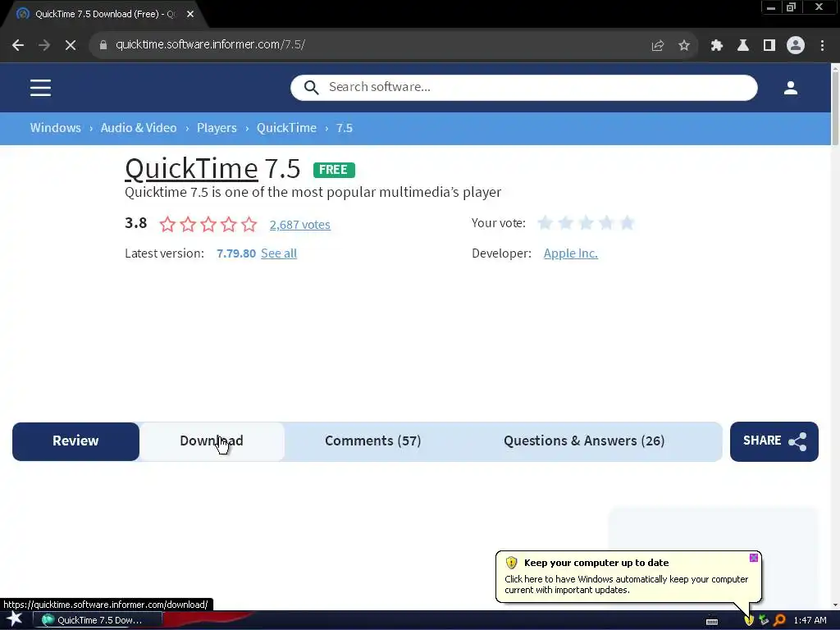Rate four stars under Your vote
840x630 pixels.
point(606,222)
